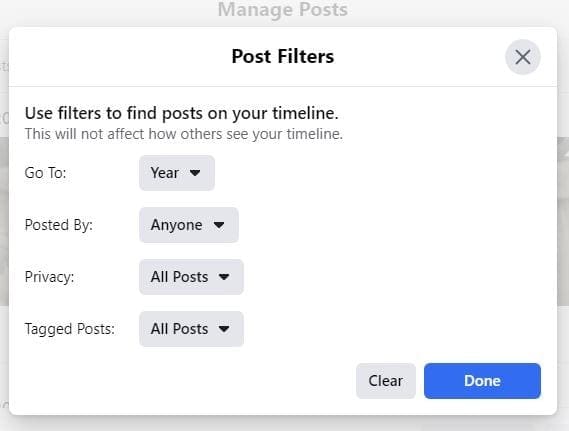
Task: Click the Go To label
Action: (x=45, y=173)
